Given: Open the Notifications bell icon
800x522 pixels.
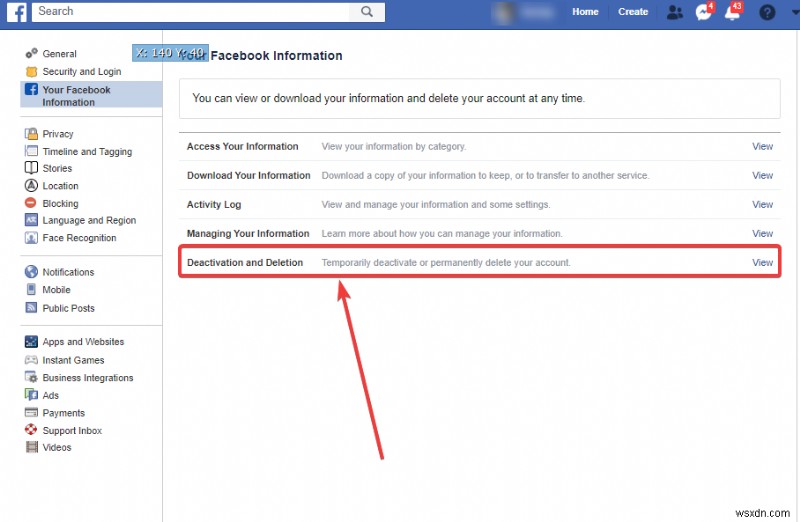Looking at the screenshot, I should point(733,12).
